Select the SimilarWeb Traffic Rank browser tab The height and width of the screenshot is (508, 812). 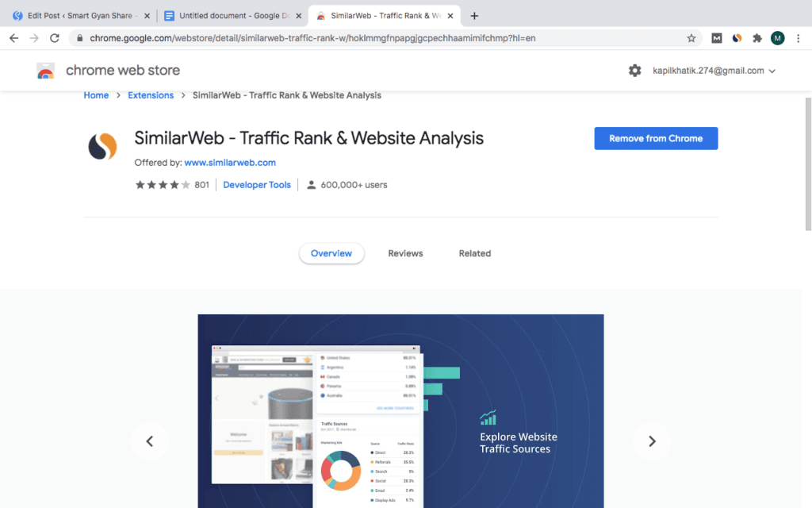point(385,16)
